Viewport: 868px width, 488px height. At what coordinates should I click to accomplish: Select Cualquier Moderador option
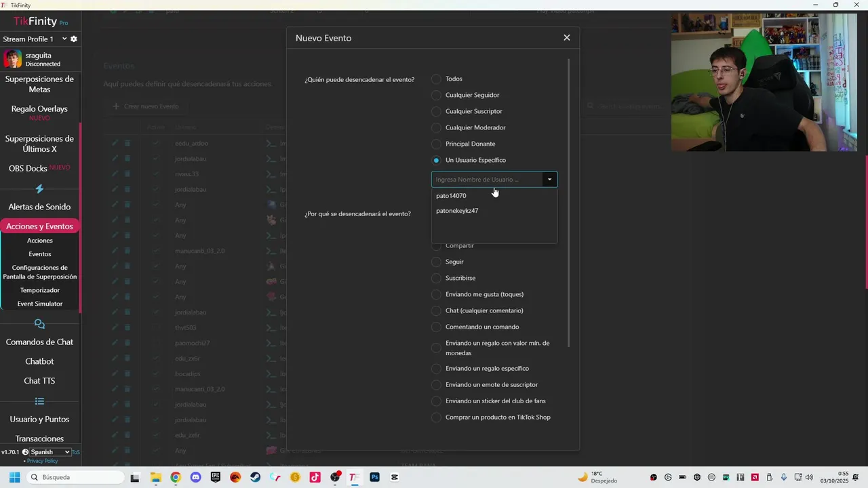point(436,128)
